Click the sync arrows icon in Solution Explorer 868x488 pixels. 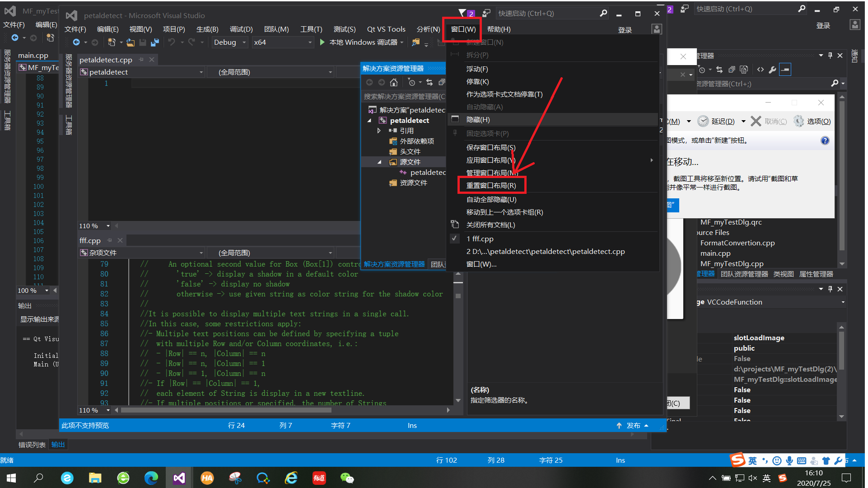pyautogui.click(x=429, y=82)
